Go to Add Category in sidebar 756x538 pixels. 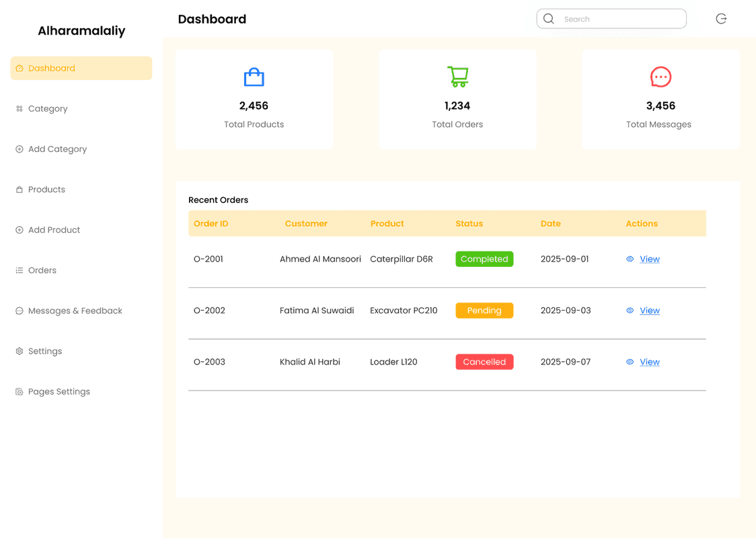point(57,149)
